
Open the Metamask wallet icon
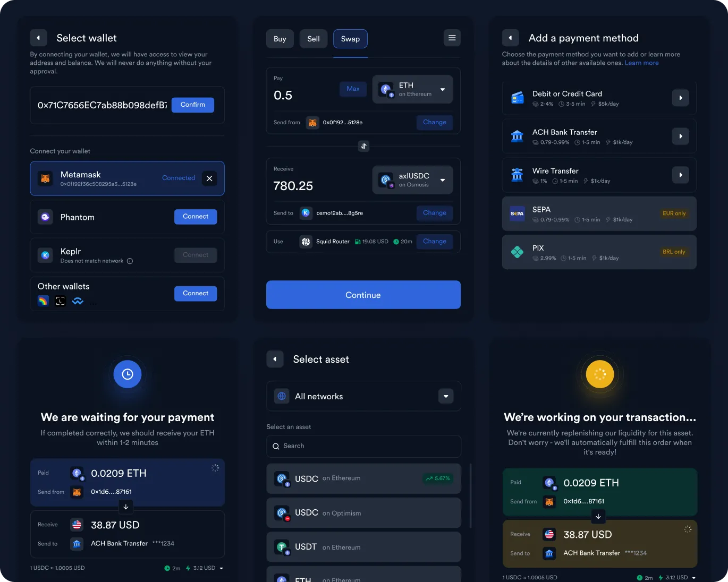point(45,178)
